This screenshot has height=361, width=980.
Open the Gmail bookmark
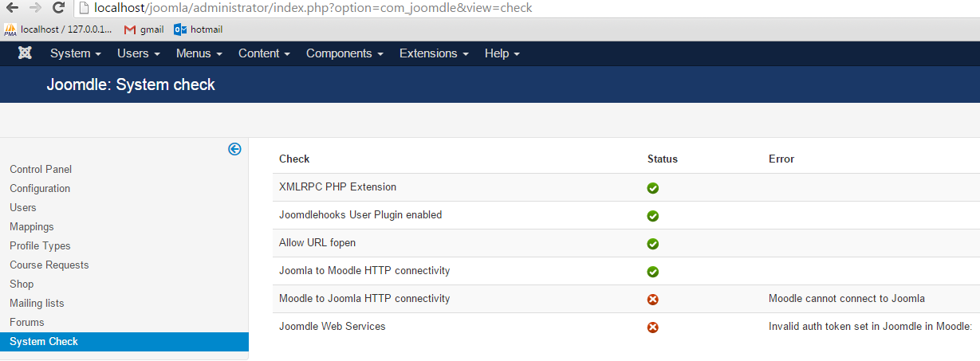pos(144,29)
